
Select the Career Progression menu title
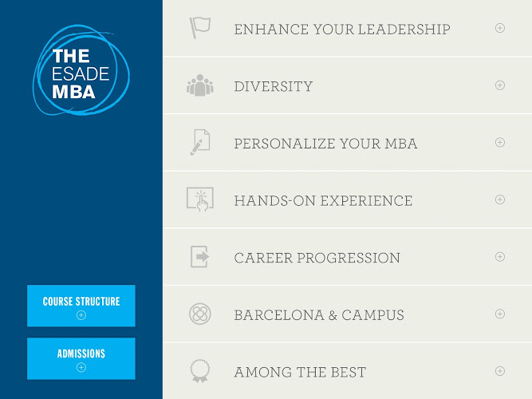[317, 258]
